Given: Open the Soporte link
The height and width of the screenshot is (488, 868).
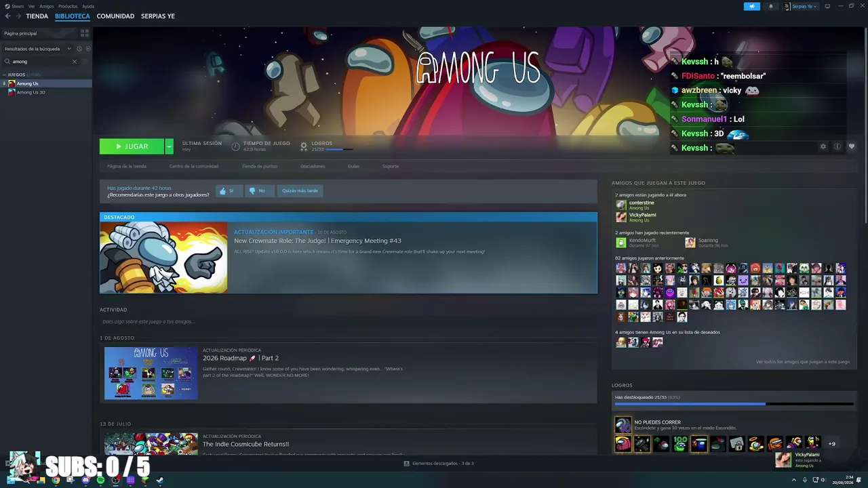Looking at the screenshot, I should point(390,166).
